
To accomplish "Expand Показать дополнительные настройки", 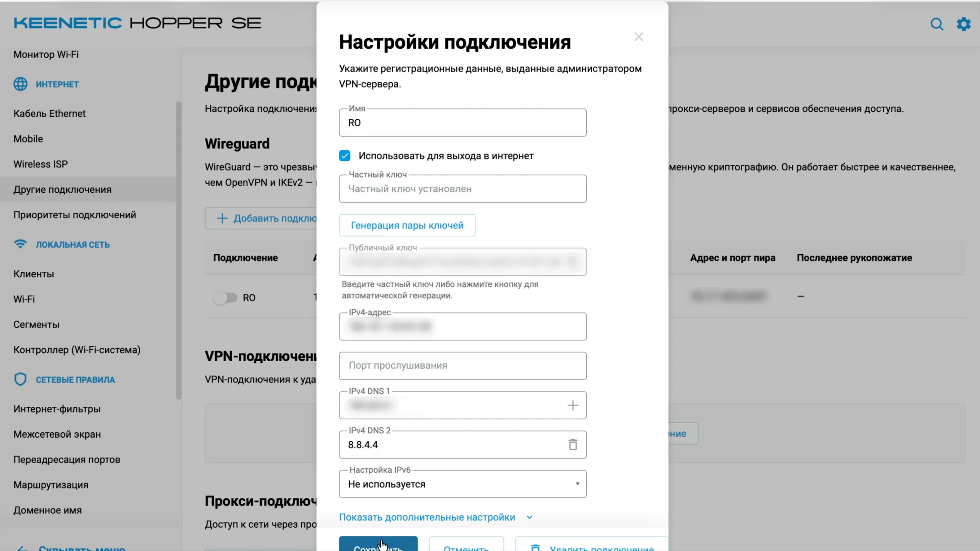I will (436, 517).
